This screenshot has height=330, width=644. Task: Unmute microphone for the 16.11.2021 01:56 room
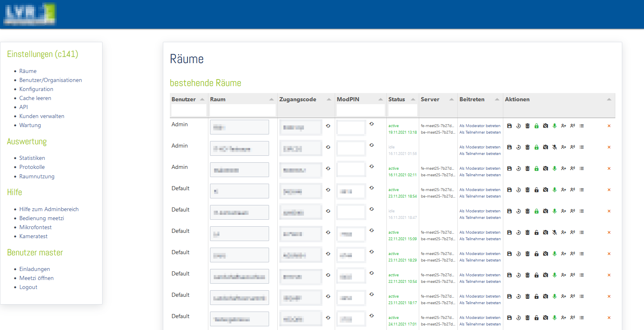click(x=555, y=147)
